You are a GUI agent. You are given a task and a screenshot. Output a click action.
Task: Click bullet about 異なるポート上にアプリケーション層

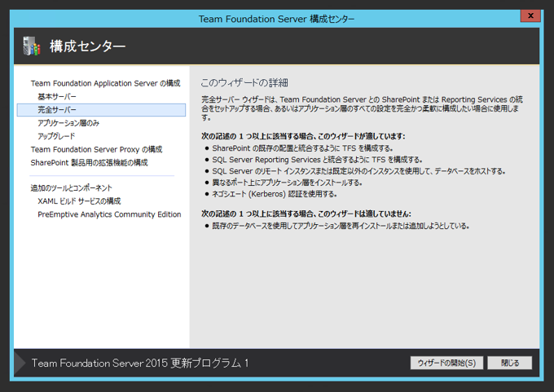[x=287, y=183]
